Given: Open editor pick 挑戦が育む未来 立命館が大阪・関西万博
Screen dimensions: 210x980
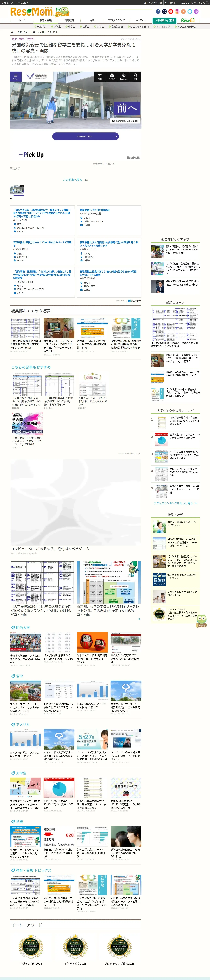Looking at the screenshot, I should tap(175, 286).
